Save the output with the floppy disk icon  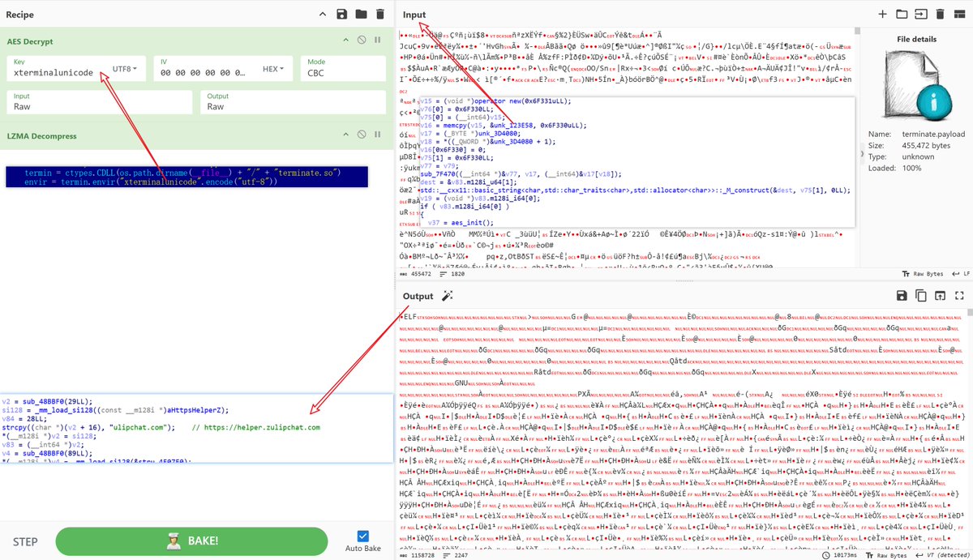[901, 297]
